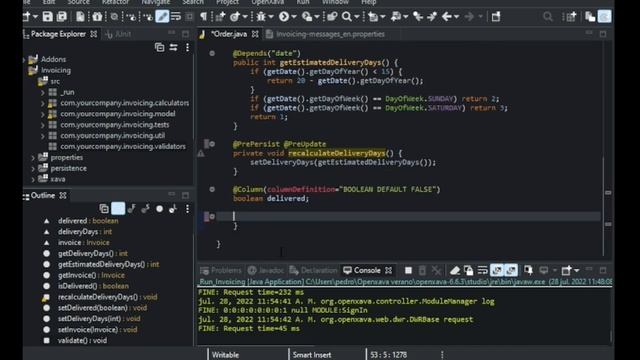Viewport: 640px width, 360px height.
Task: Click the editor's vertical scrollbar
Action: [x=603, y=206]
